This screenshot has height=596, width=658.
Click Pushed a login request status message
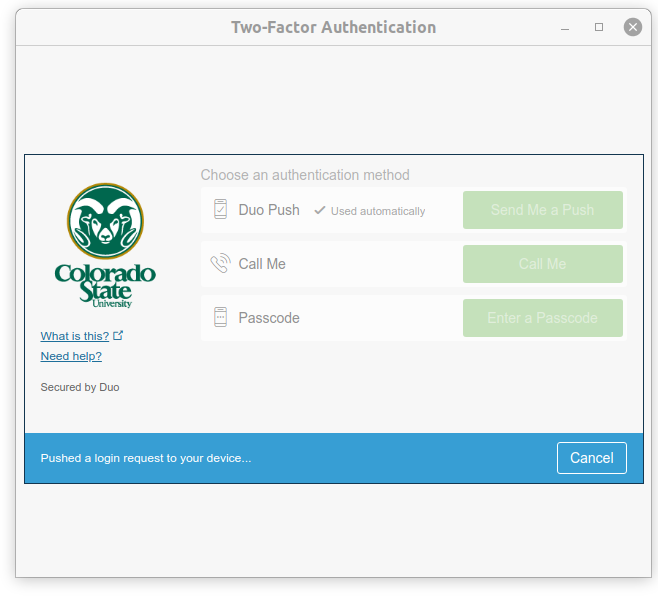(x=146, y=458)
